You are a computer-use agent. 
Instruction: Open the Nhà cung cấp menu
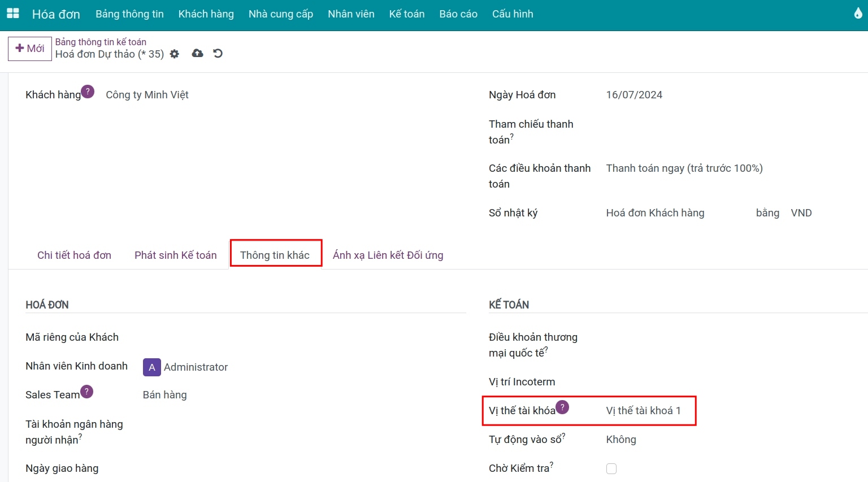click(x=281, y=14)
